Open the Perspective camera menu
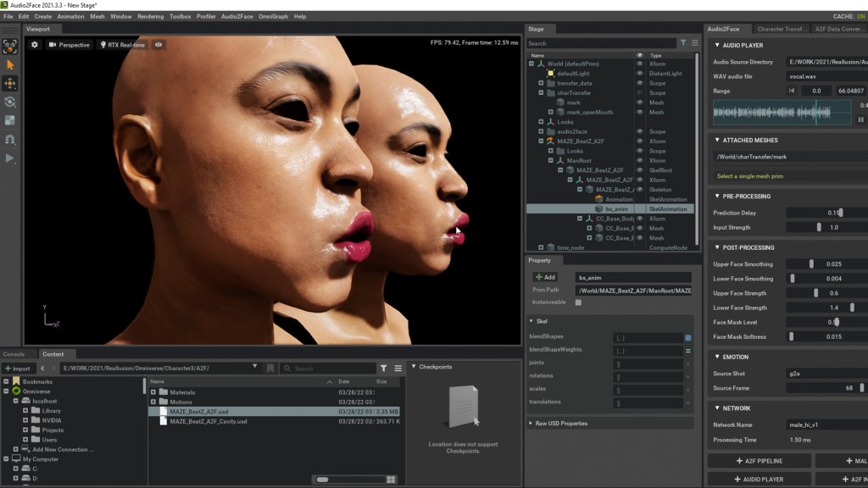 click(70, 45)
